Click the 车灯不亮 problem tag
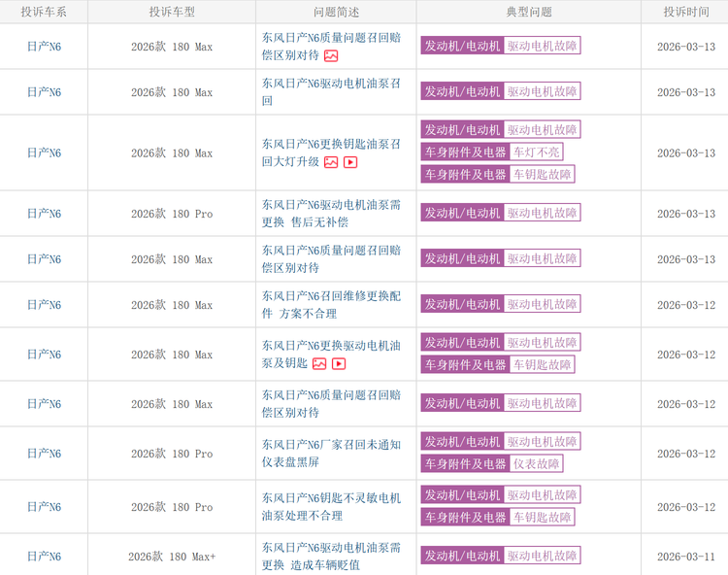Viewport: 728px width, 575px height. (x=537, y=152)
